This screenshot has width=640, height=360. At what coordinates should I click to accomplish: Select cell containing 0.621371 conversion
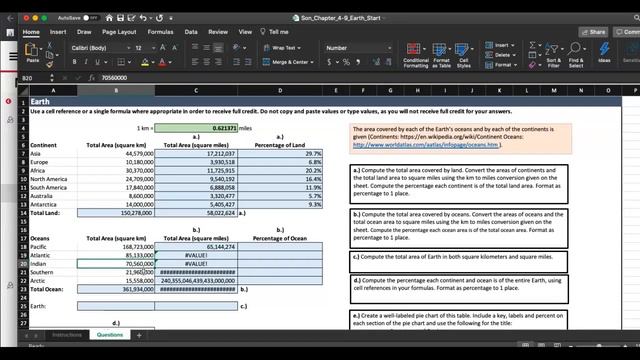click(196, 128)
